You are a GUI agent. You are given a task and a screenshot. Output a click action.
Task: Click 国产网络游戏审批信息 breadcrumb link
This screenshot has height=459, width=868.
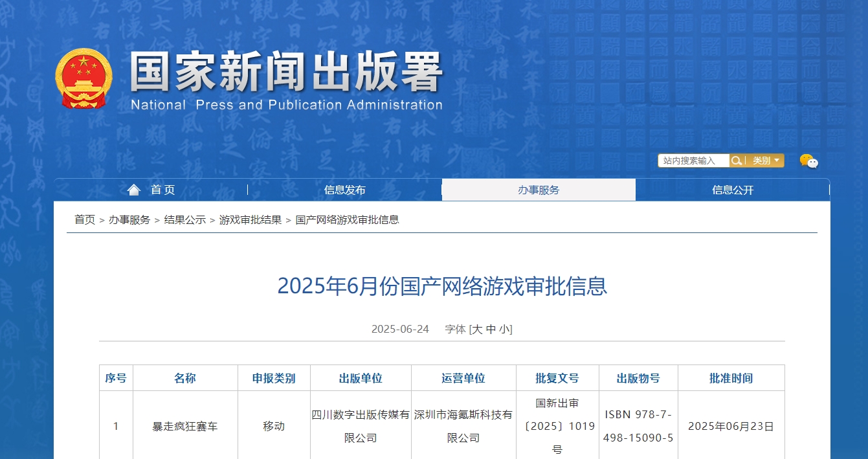click(347, 219)
